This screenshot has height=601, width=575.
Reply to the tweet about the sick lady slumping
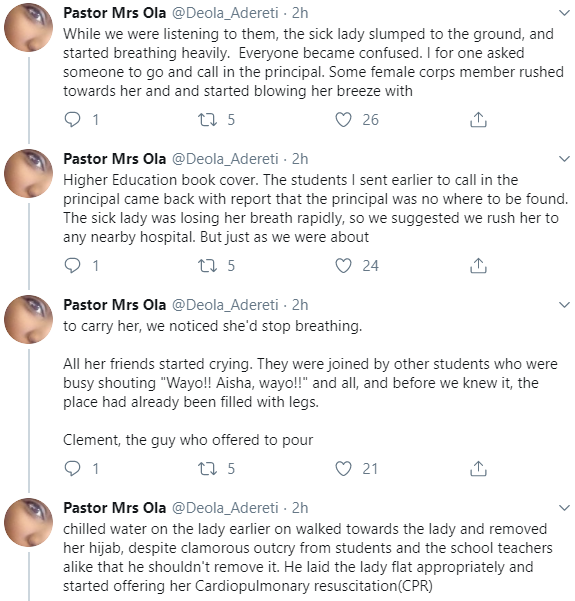pyautogui.click(x=72, y=120)
